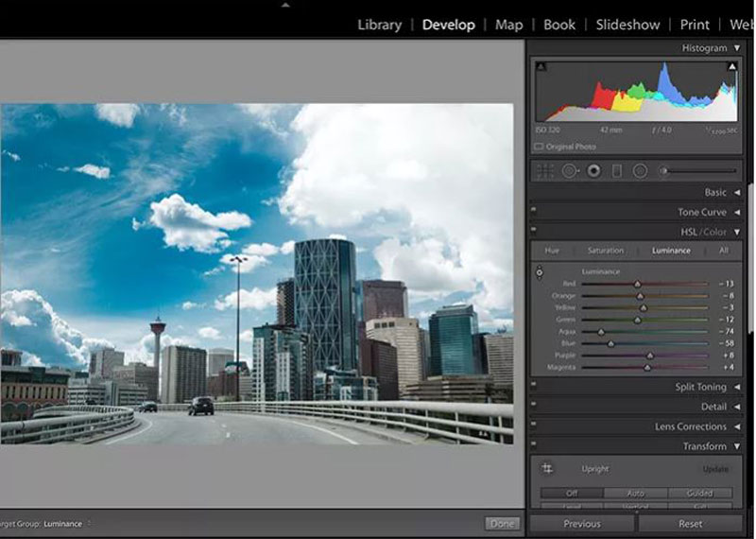The image size is (756, 539).
Task: Switch to the Library module
Action: 379,25
